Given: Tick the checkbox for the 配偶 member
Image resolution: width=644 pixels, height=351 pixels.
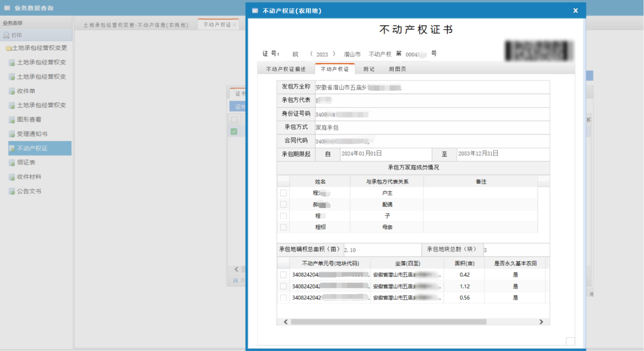Looking at the screenshot, I should [283, 204].
